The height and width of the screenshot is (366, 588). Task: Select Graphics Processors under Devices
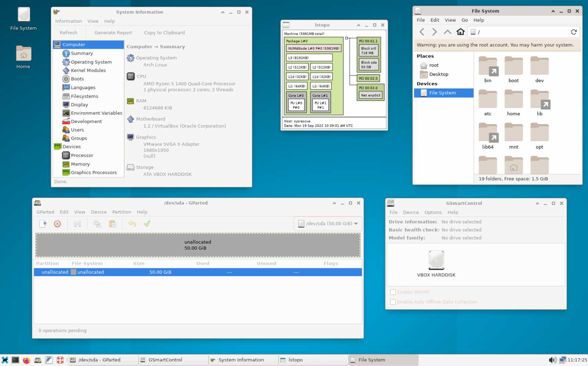(x=94, y=173)
